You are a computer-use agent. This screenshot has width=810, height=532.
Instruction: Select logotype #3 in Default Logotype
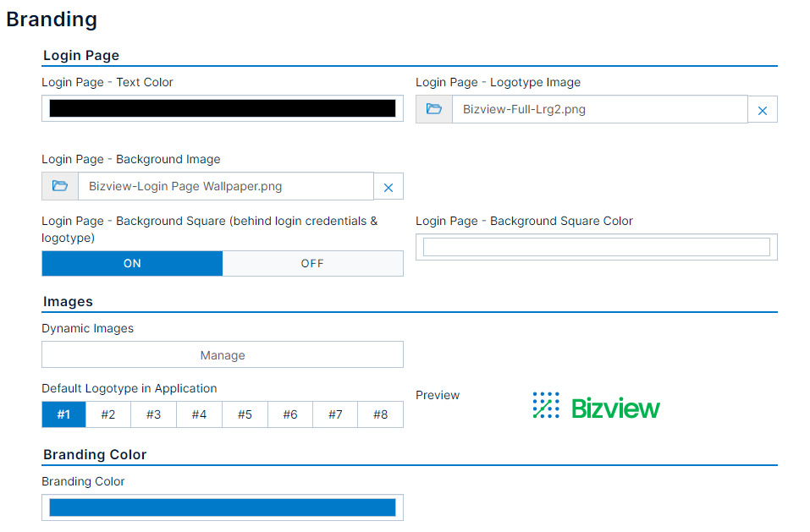point(153,414)
